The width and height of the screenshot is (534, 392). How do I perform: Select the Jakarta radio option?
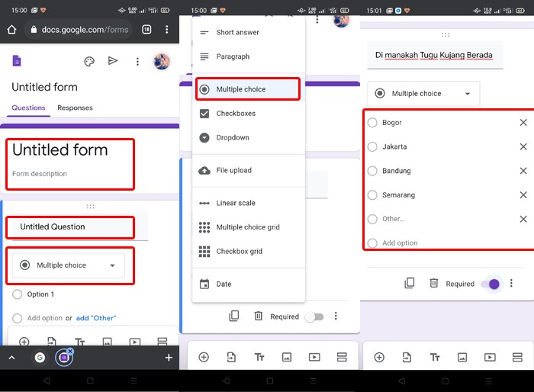click(x=372, y=146)
